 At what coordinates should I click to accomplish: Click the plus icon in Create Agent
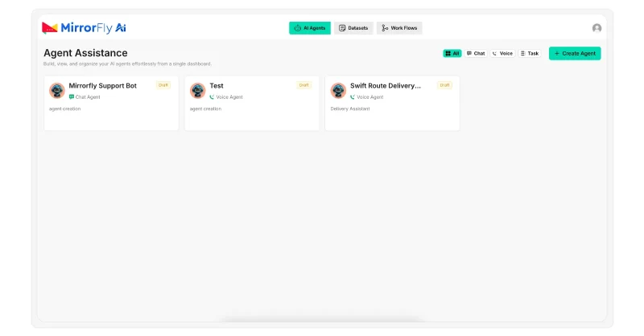coord(557,53)
